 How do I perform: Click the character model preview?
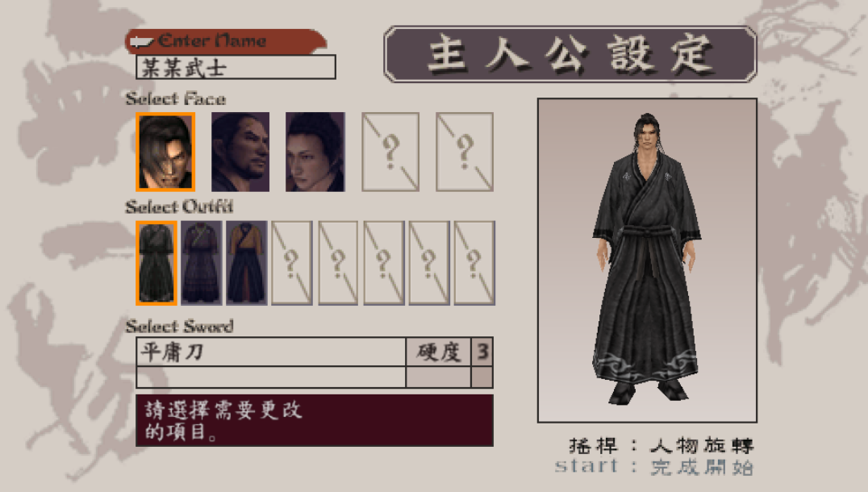tap(647, 260)
